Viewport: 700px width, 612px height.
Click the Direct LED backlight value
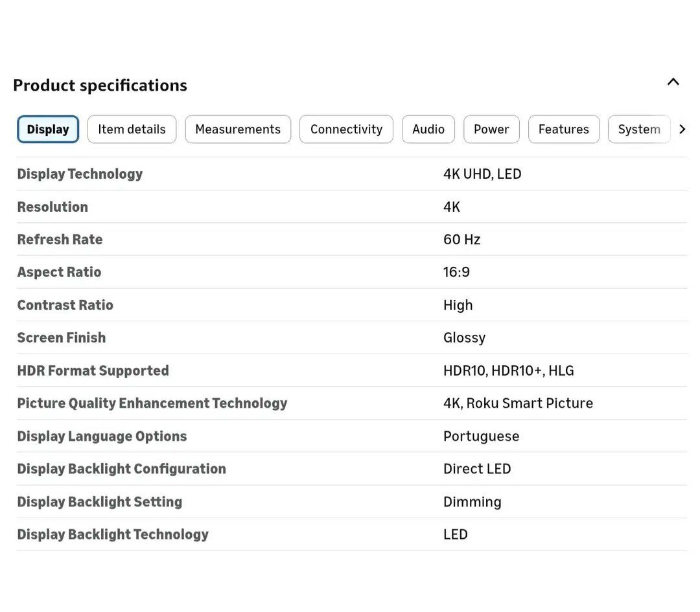pyautogui.click(x=477, y=469)
